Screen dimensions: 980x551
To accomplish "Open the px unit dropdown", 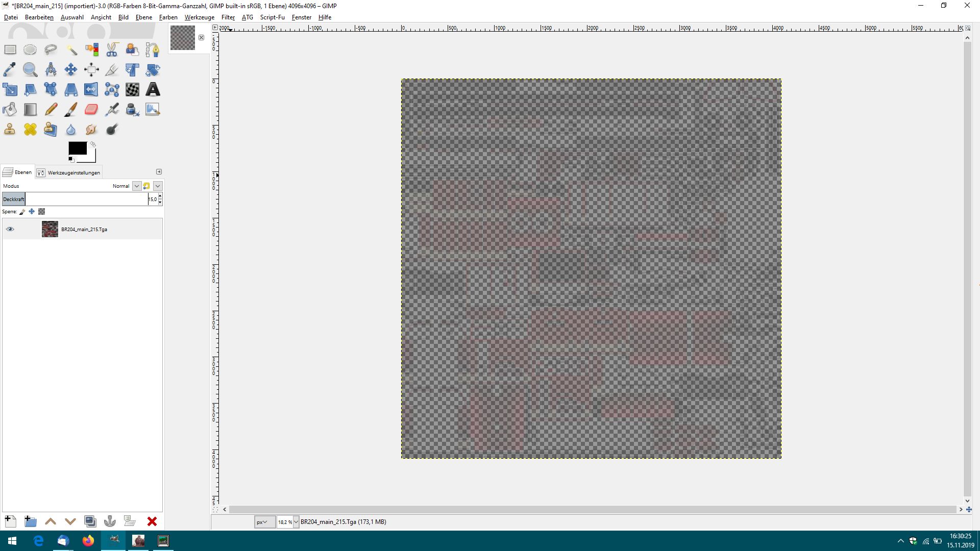I will (264, 522).
